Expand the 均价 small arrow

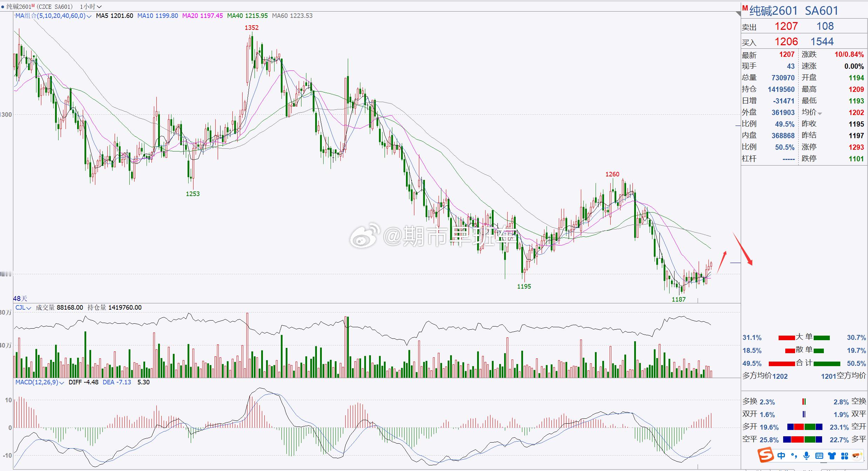coord(820,114)
